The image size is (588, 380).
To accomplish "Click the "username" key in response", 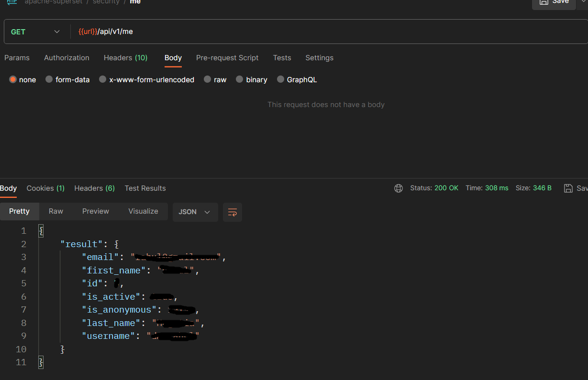I will pos(109,336).
